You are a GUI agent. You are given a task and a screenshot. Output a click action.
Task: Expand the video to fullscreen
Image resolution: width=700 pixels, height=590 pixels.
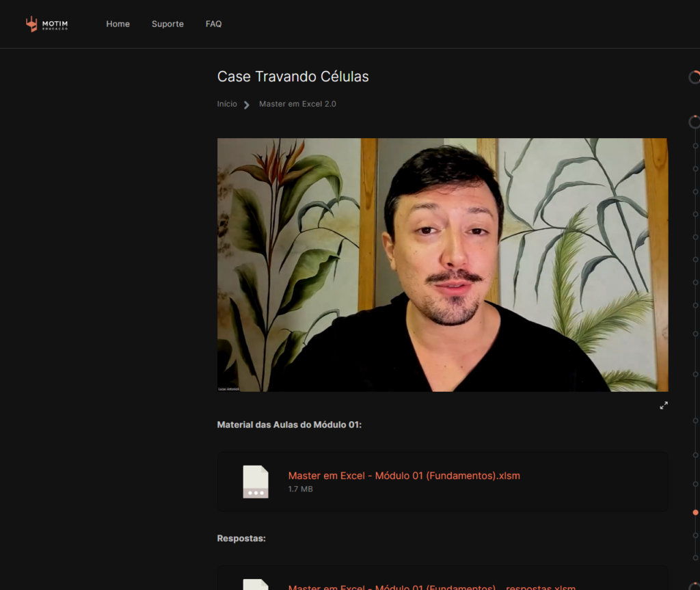coord(664,405)
